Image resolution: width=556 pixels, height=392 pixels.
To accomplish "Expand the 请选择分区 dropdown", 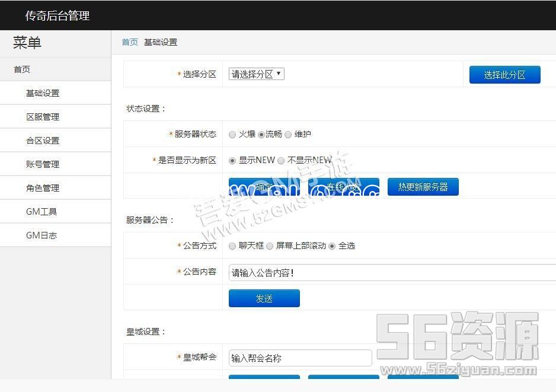I will click(x=257, y=74).
